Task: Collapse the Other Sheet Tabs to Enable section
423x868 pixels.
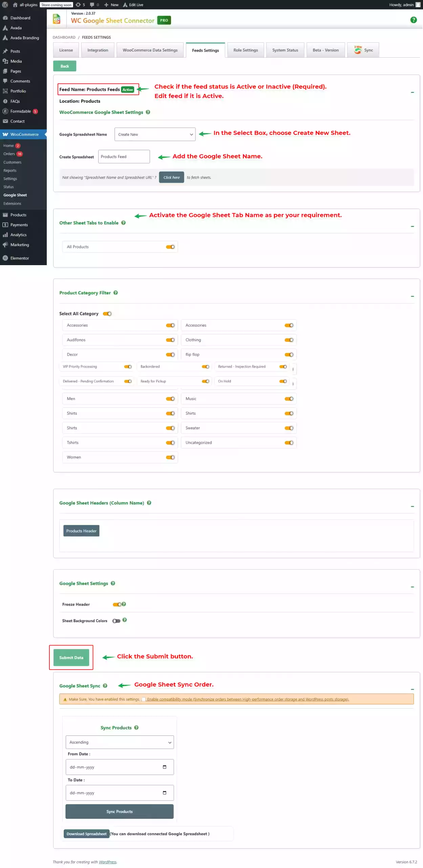Action: click(412, 226)
